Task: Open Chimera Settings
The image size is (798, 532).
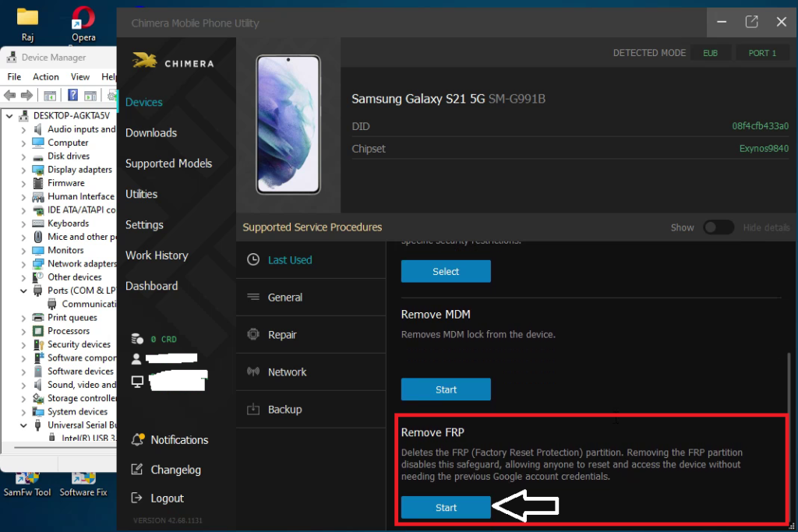Action: (144, 225)
